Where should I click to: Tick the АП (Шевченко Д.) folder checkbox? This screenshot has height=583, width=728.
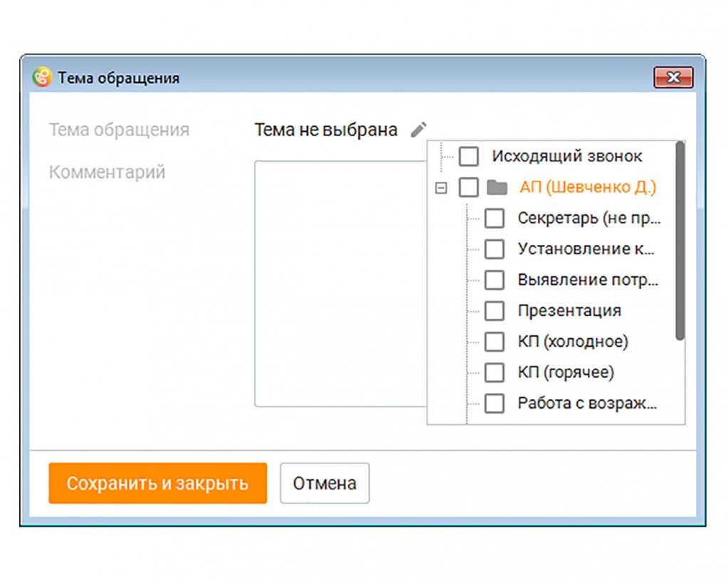(x=468, y=188)
